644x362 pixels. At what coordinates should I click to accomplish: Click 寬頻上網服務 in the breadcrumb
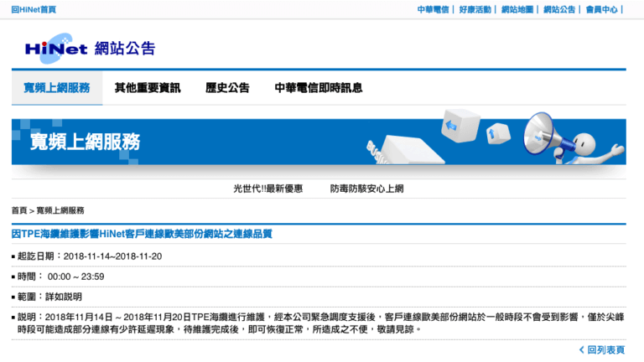tap(60, 210)
